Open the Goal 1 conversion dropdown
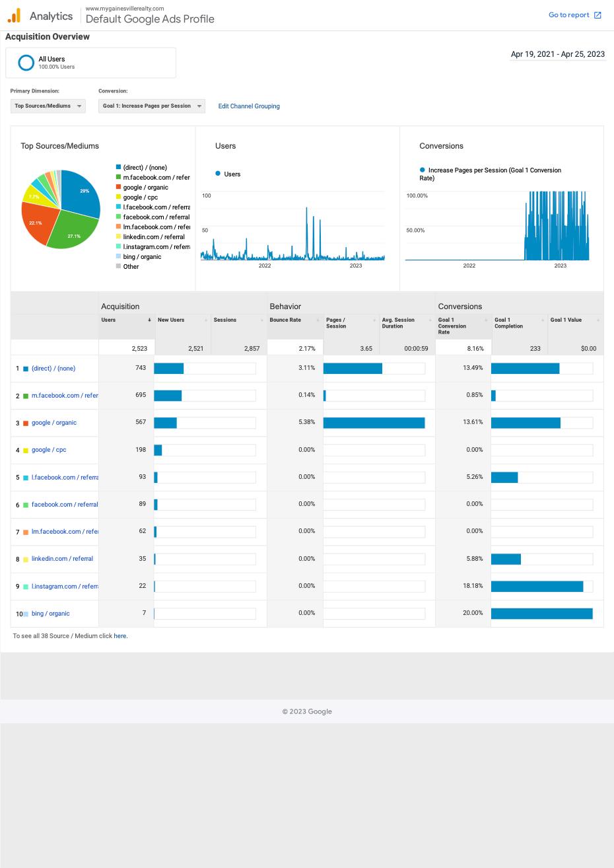The height and width of the screenshot is (868, 614). (x=152, y=106)
